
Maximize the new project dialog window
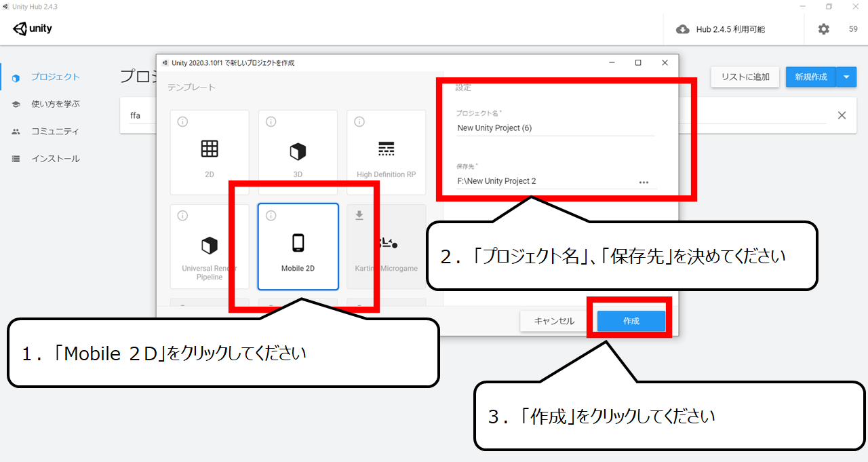tap(638, 62)
